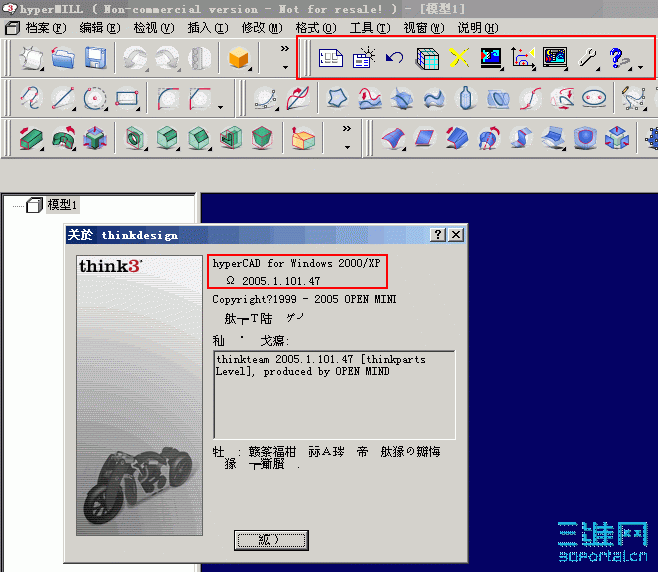Open sketch toolbar options arrow

[x=221, y=107]
